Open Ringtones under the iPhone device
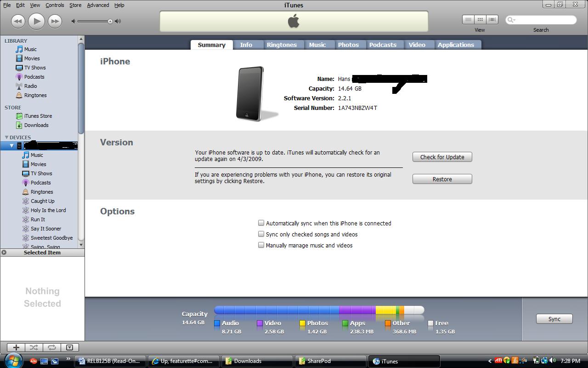Screen dimensions: 588x368 [42, 192]
